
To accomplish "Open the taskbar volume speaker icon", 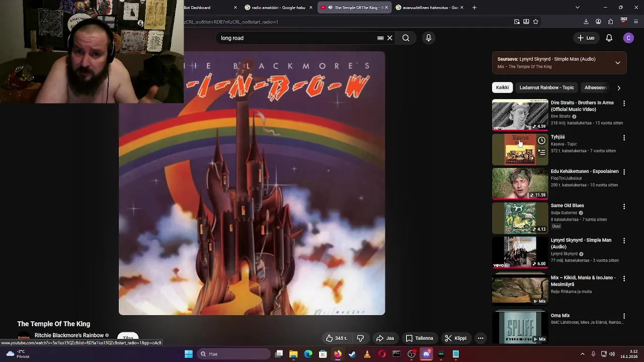I will point(612,354).
